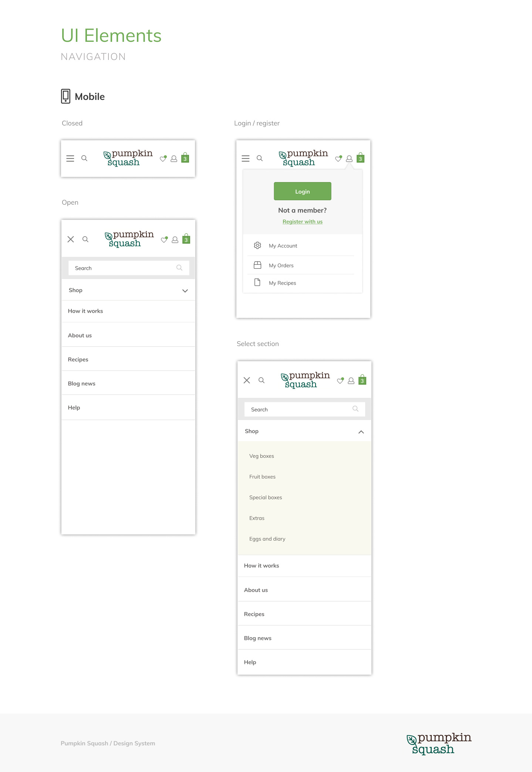Click header search icon in Select section mockup
The width and height of the screenshot is (532, 772).
click(262, 380)
